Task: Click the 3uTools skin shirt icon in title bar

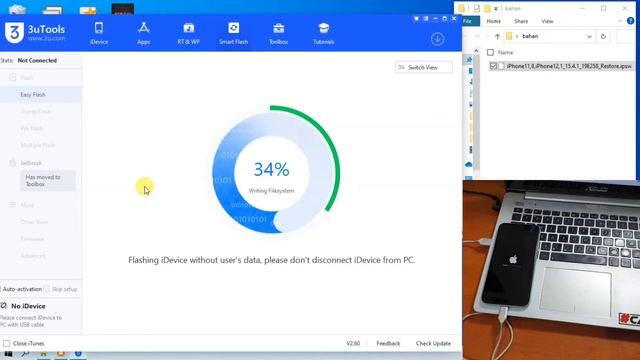Action: [416, 19]
